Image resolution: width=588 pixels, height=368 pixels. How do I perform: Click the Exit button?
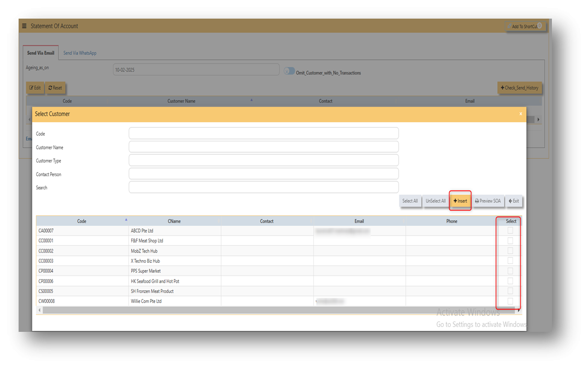(x=514, y=201)
